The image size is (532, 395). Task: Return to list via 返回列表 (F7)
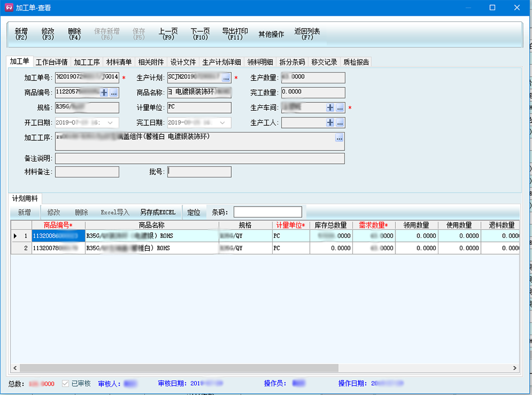point(307,34)
